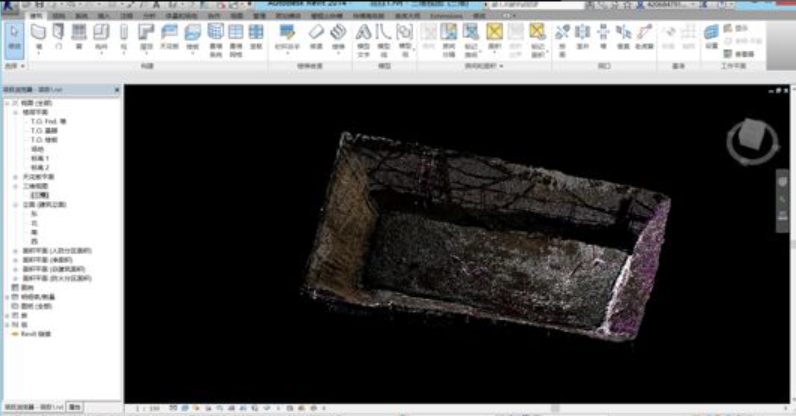Select the Vertical opening tool
Screen dimensions: 796x416
623,37
